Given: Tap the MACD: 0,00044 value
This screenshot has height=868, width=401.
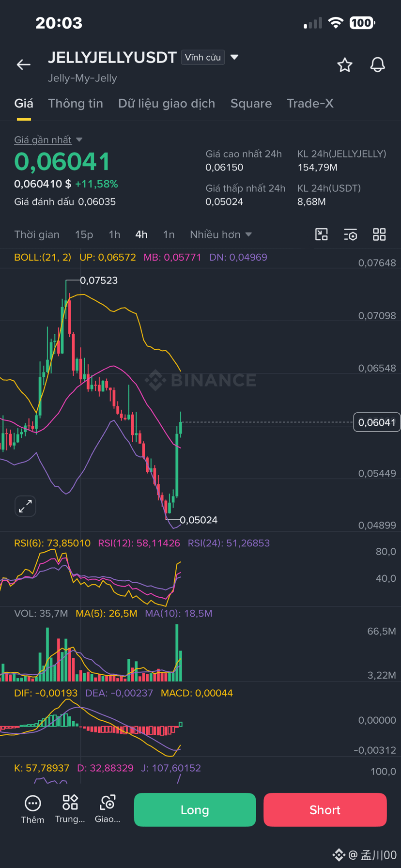Looking at the screenshot, I should [x=197, y=693].
